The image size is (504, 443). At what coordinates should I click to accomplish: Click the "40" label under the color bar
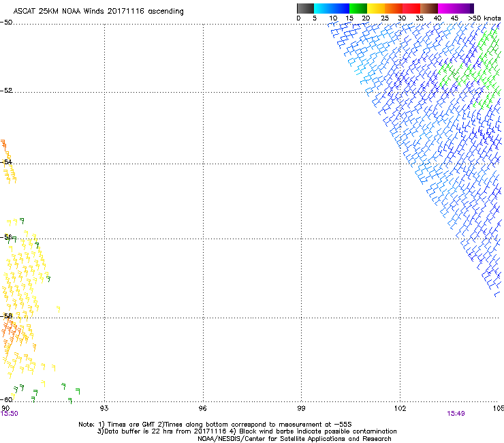(x=437, y=18)
